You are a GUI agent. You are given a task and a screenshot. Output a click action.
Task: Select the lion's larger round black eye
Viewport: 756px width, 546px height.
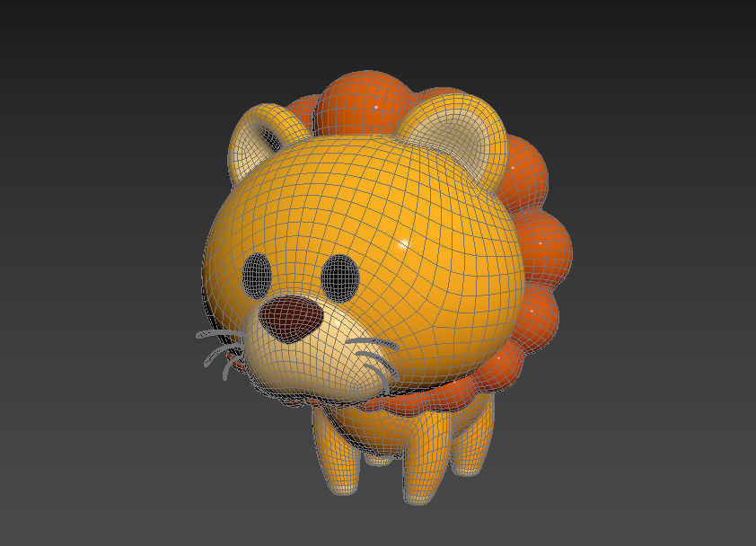[340, 278]
